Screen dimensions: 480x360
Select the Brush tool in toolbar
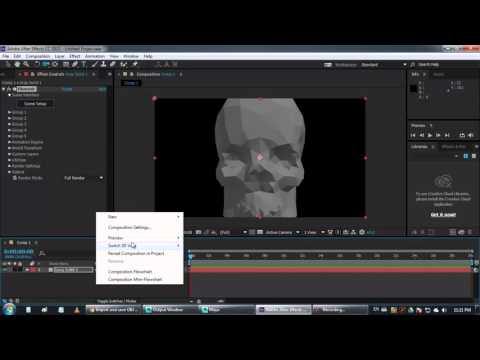pos(94,64)
